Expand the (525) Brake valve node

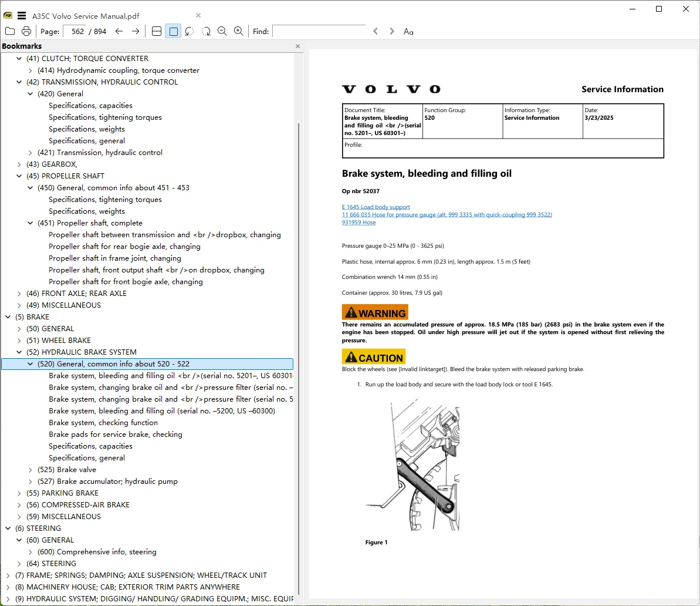click(31, 470)
